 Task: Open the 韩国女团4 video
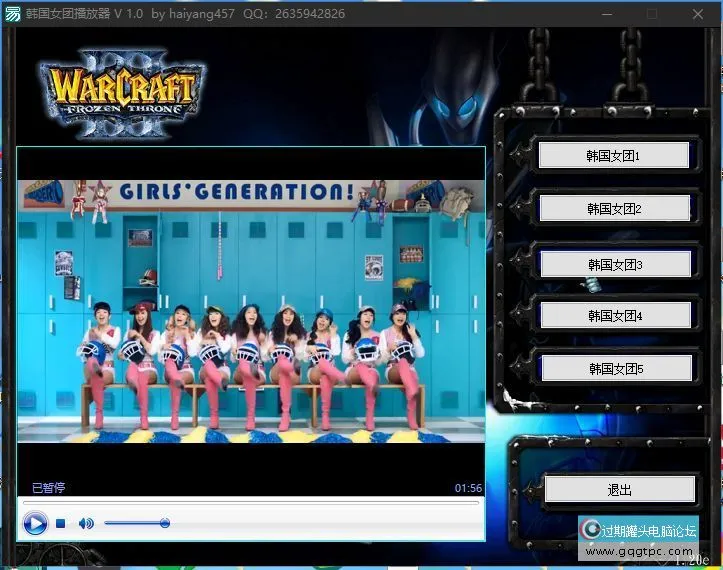615,316
